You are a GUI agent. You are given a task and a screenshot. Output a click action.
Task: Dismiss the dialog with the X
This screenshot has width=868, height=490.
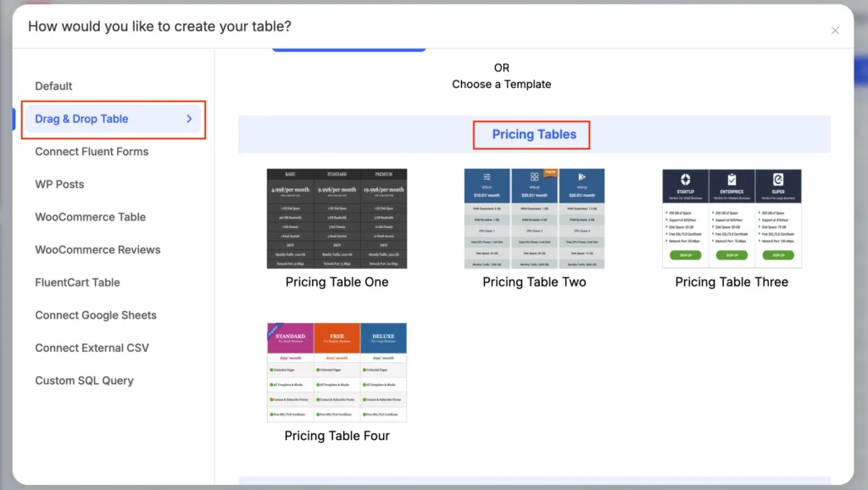point(835,30)
